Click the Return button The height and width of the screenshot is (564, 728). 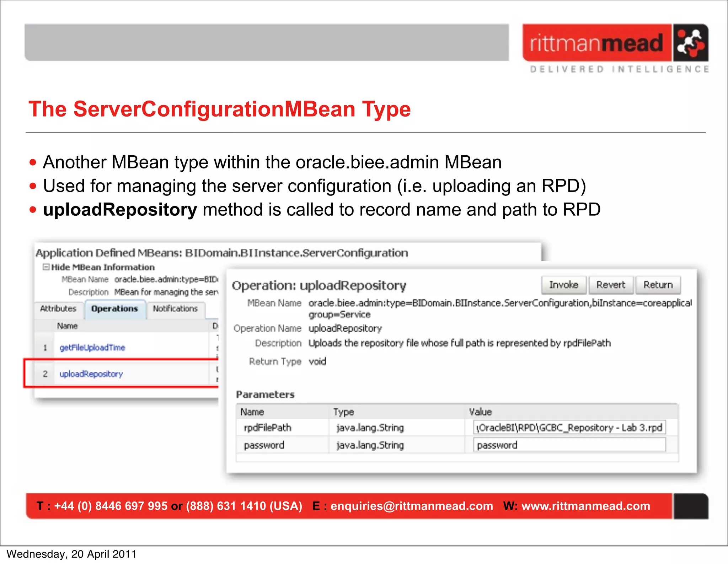point(658,285)
